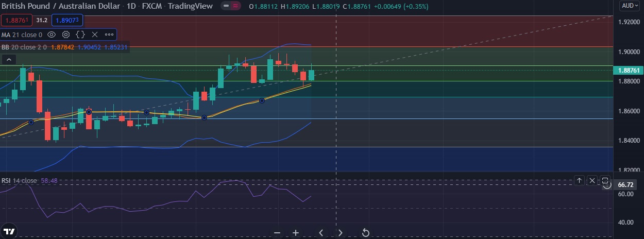Click the FXCM exchange label in title
Viewport: 644px width, 239px height.
point(151,6)
